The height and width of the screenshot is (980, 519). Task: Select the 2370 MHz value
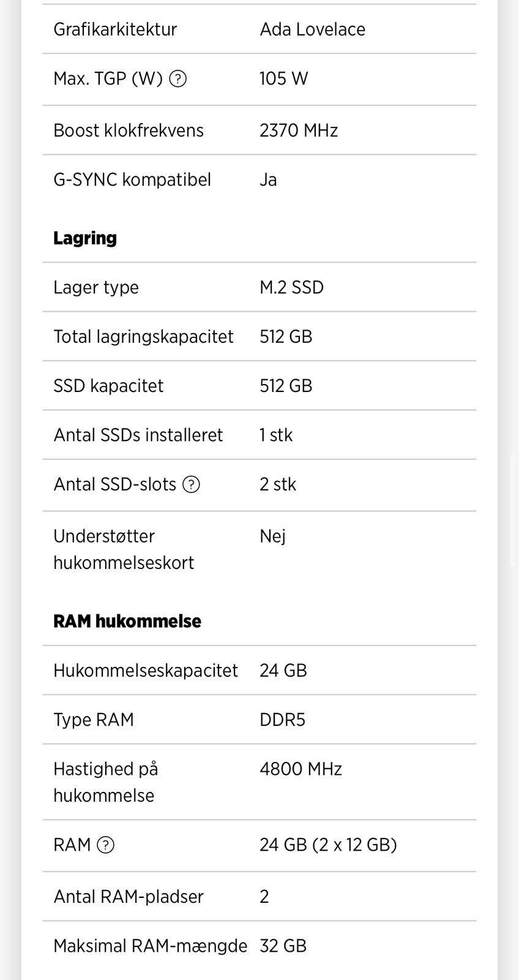299,130
